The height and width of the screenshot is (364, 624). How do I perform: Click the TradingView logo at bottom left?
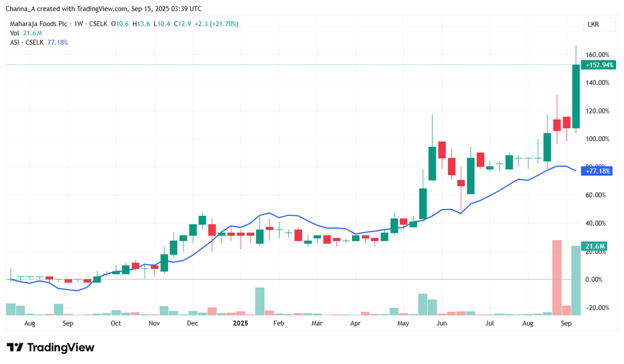pyautogui.click(x=50, y=347)
